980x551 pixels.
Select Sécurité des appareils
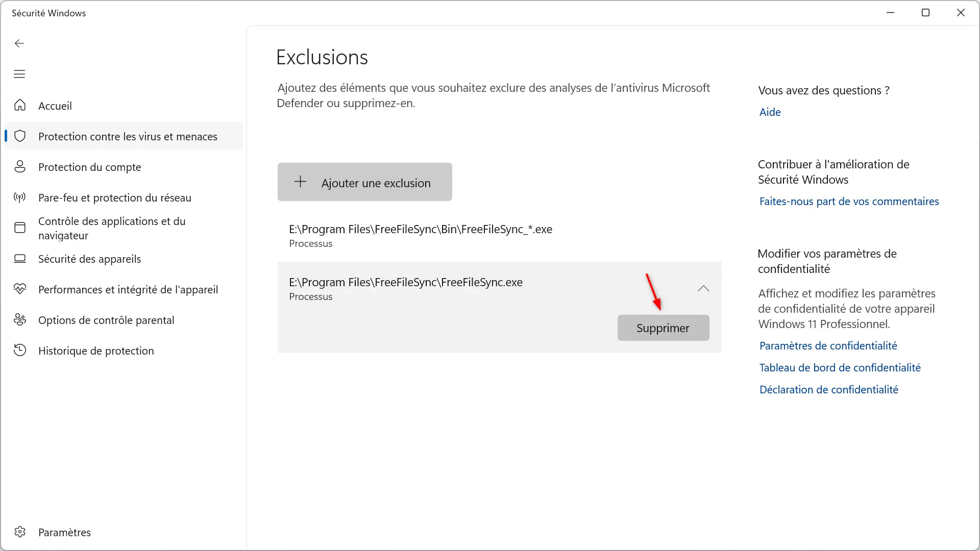[x=124, y=259]
